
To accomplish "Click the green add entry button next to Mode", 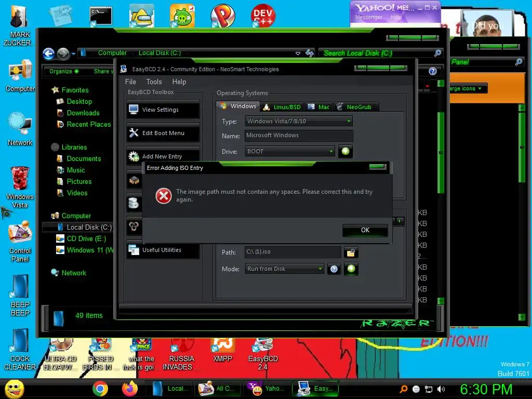I will click(x=351, y=269).
